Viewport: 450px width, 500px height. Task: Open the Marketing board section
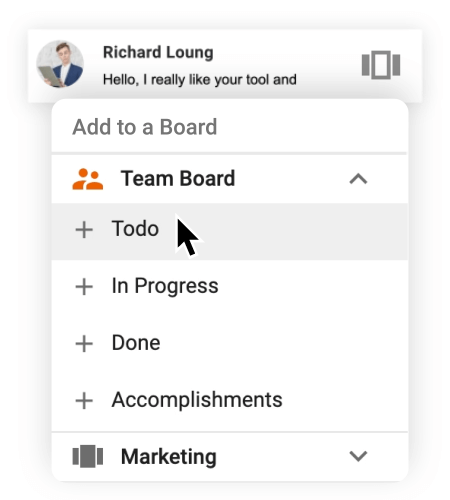click(230, 457)
